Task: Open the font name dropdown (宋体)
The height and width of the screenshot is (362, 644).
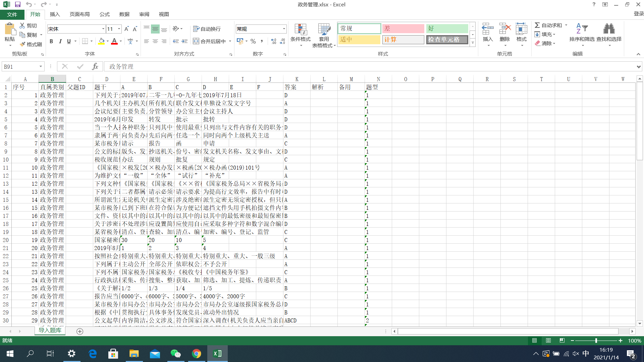Action: tap(103, 29)
